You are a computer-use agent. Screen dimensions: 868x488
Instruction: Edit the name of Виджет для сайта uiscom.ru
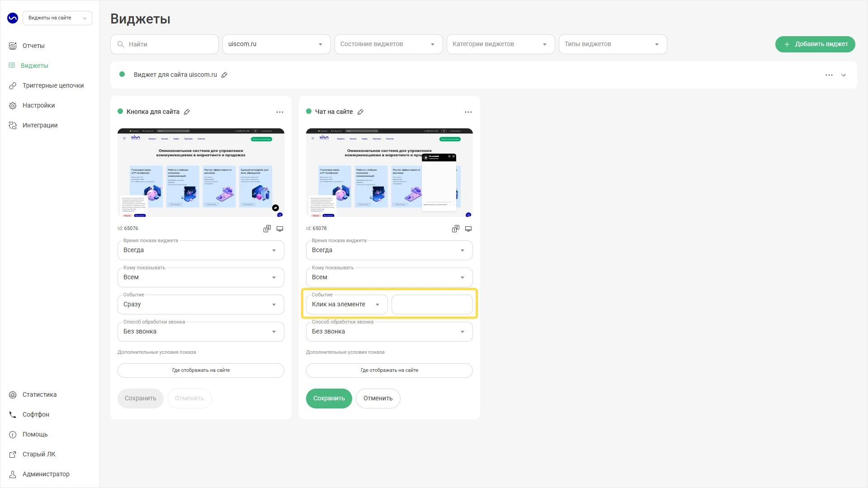coord(224,75)
